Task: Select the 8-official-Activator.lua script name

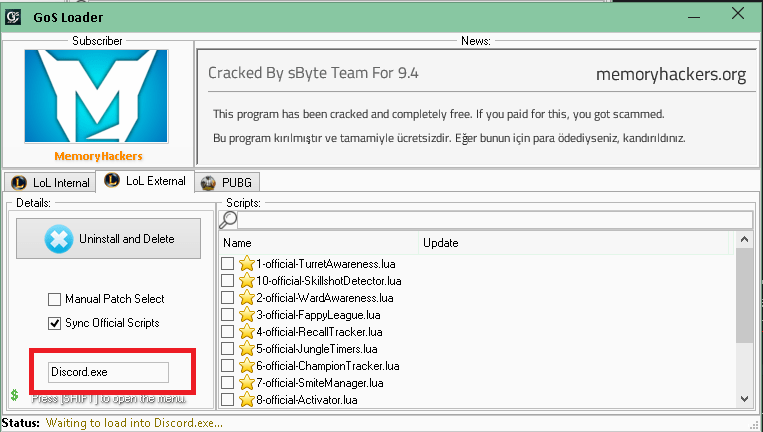Action: tap(307, 400)
